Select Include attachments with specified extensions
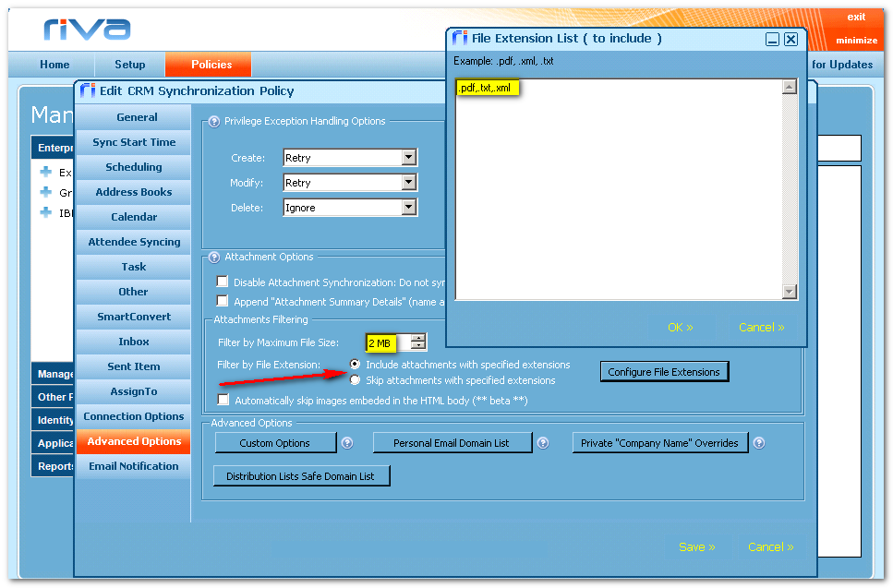 point(355,364)
